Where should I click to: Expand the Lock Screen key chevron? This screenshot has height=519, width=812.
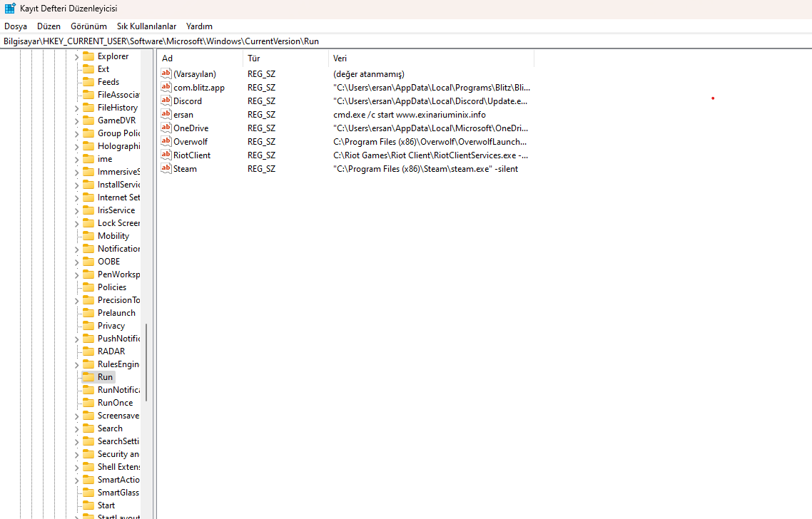click(x=76, y=224)
